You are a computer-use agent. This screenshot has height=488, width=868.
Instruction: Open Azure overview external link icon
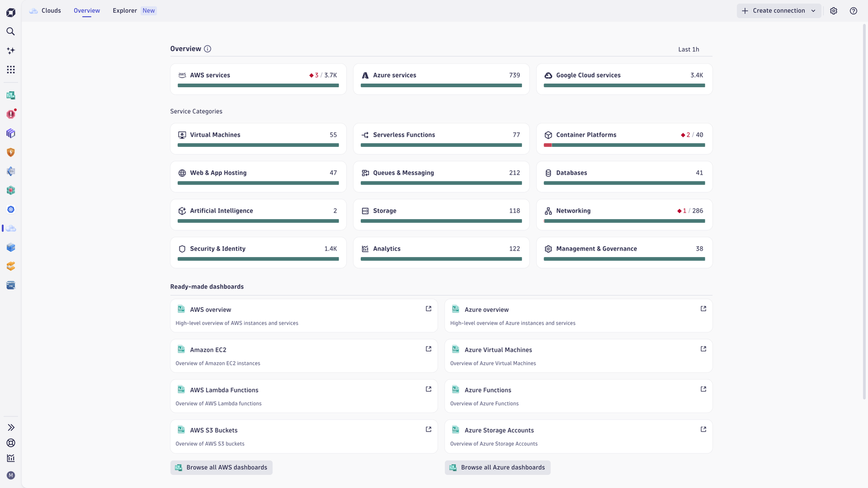click(x=703, y=309)
